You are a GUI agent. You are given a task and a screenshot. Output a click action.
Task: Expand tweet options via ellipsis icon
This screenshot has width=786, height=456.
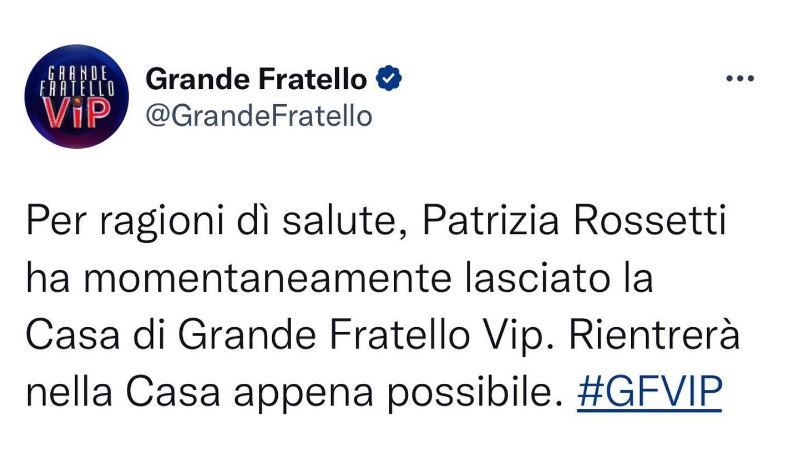740,78
